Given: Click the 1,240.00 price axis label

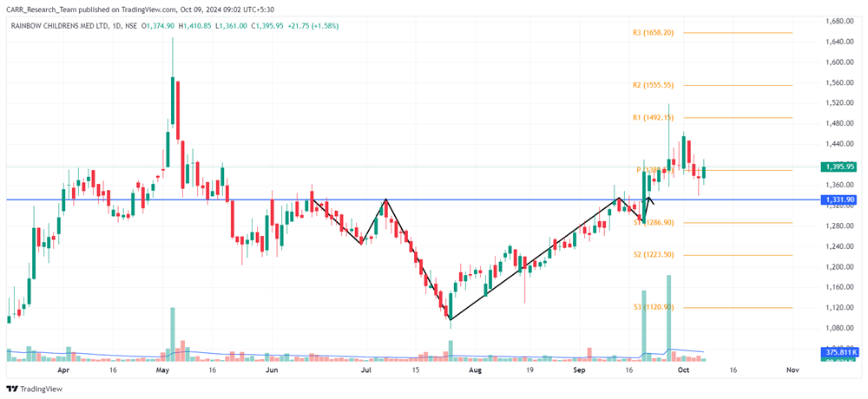Looking at the screenshot, I should pos(841,247).
